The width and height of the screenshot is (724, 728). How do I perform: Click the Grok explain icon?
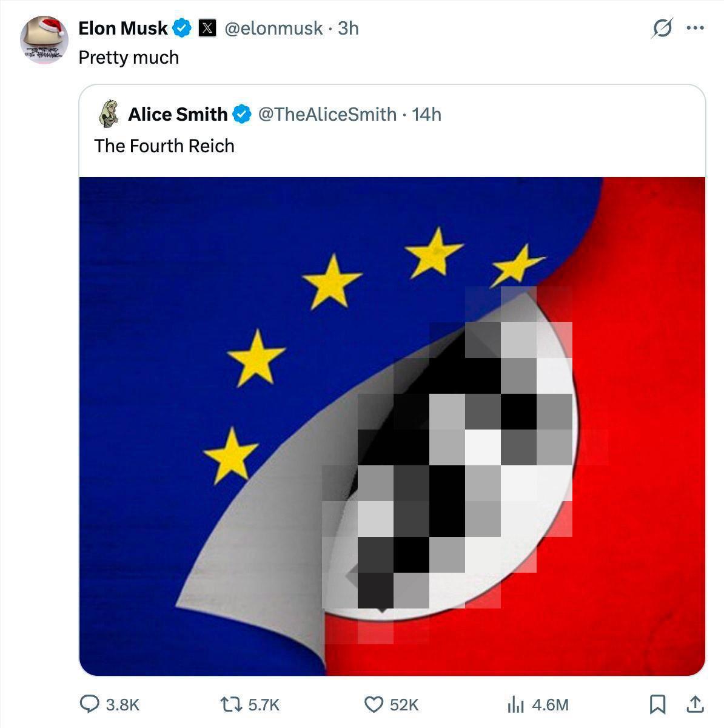click(x=662, y=28)
